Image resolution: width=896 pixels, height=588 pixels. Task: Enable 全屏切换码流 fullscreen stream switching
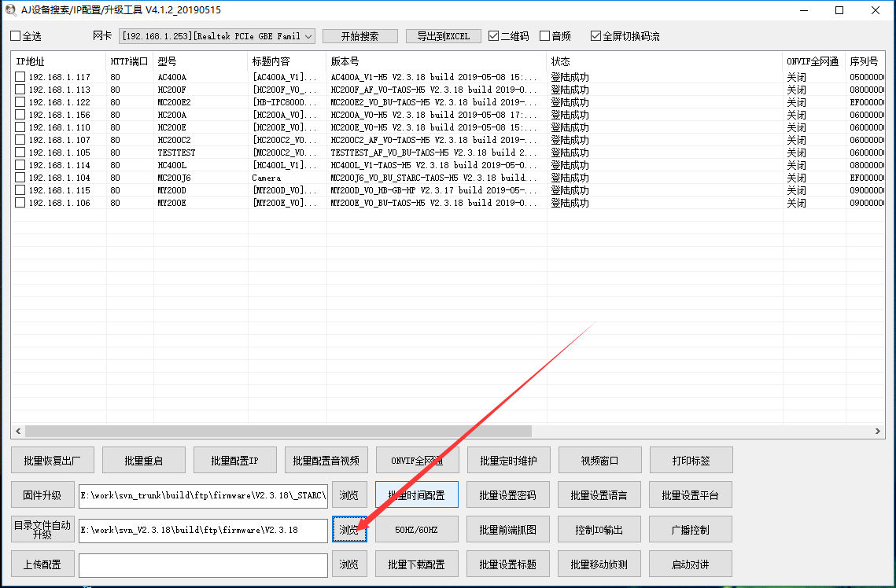pyautogui.click(x=596, y=35)
